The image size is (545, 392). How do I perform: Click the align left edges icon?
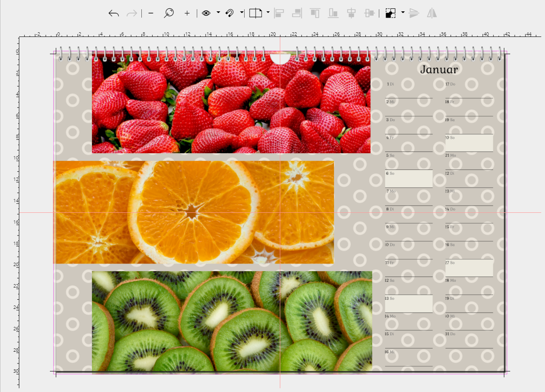coord(279,13)
